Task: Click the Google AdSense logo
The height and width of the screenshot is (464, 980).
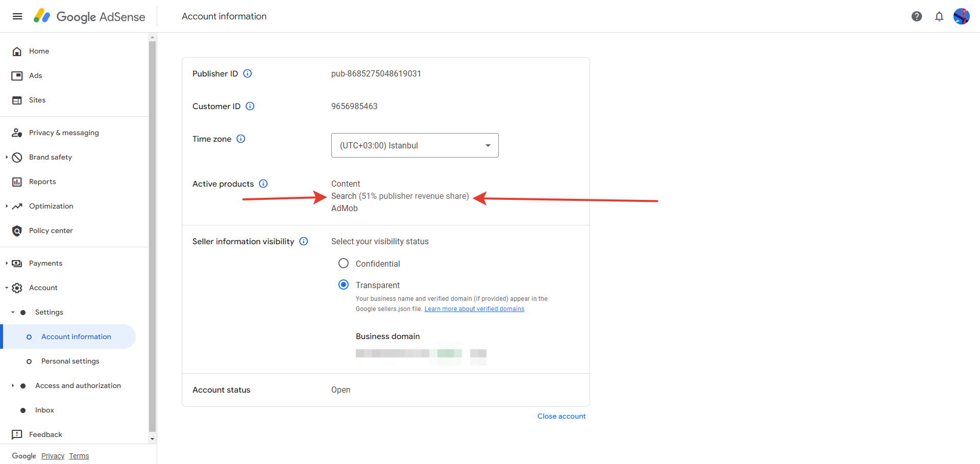Action: click(x=89, y=16)
